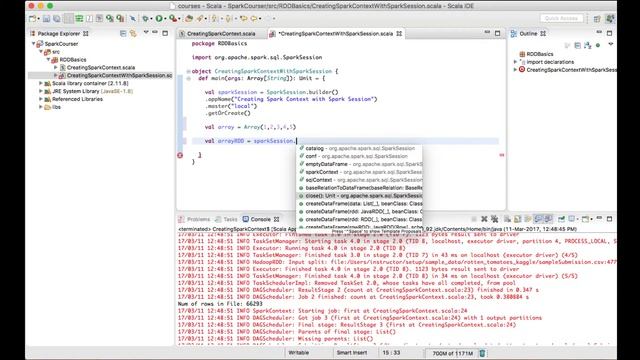Click the Save All toolbar icon

pos(57,18)
